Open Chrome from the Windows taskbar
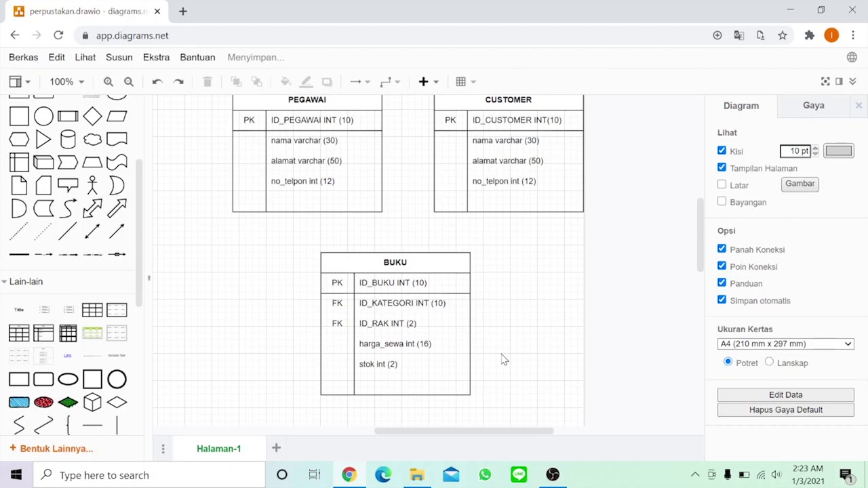Viewport: 868px width, 488px height. 349,474
